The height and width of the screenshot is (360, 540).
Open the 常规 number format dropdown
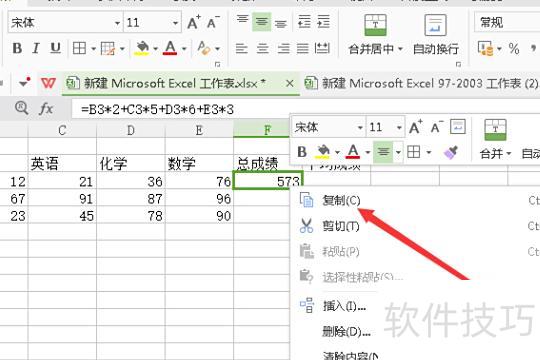click(507, 23)
